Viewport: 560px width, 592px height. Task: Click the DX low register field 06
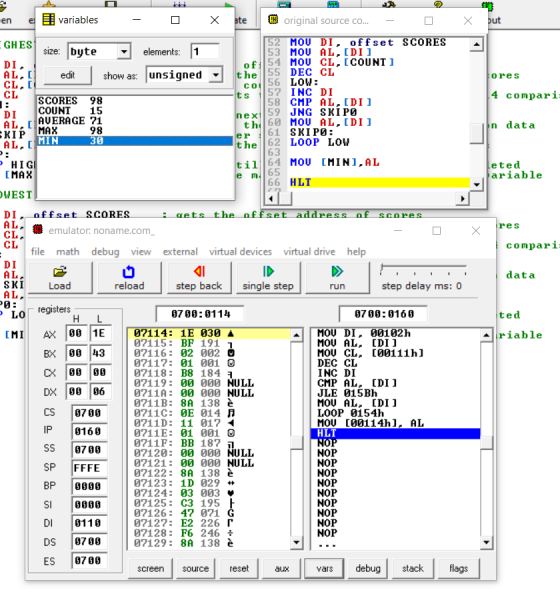tap(100, 392)
